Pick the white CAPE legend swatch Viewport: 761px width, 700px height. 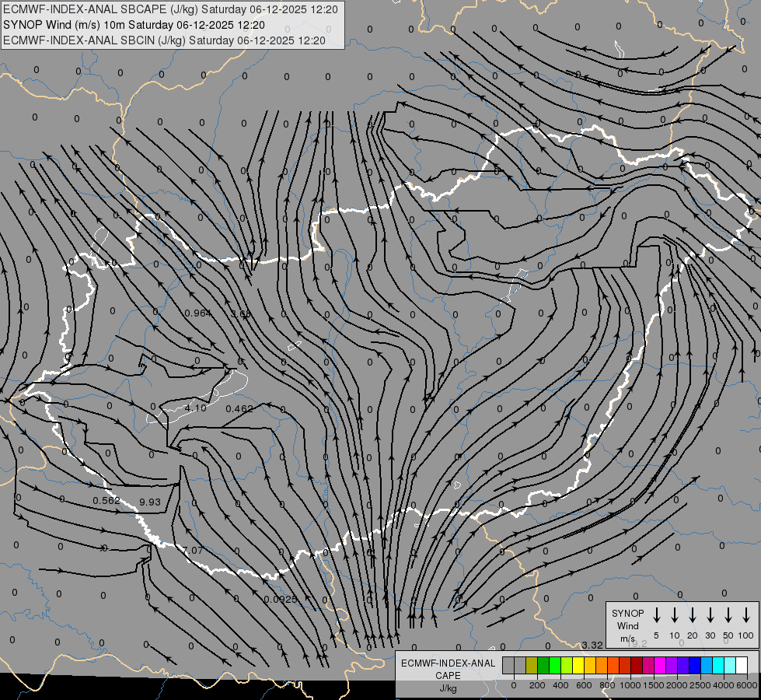point(741,665)
